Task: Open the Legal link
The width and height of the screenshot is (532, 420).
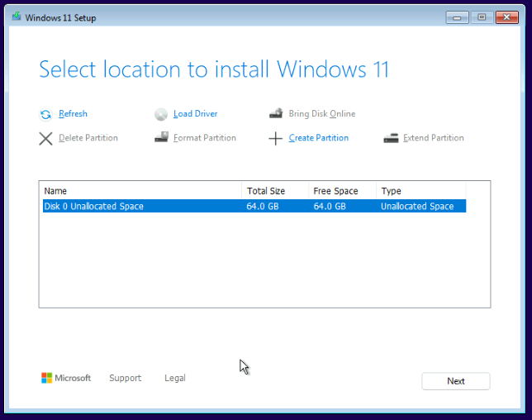Action: coord(175,378)
